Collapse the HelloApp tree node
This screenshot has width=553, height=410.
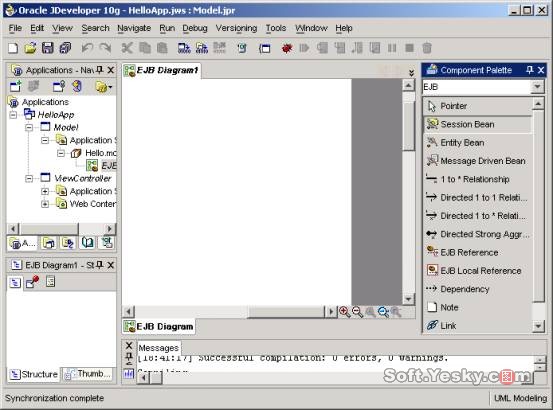click(x=13, y=115)
